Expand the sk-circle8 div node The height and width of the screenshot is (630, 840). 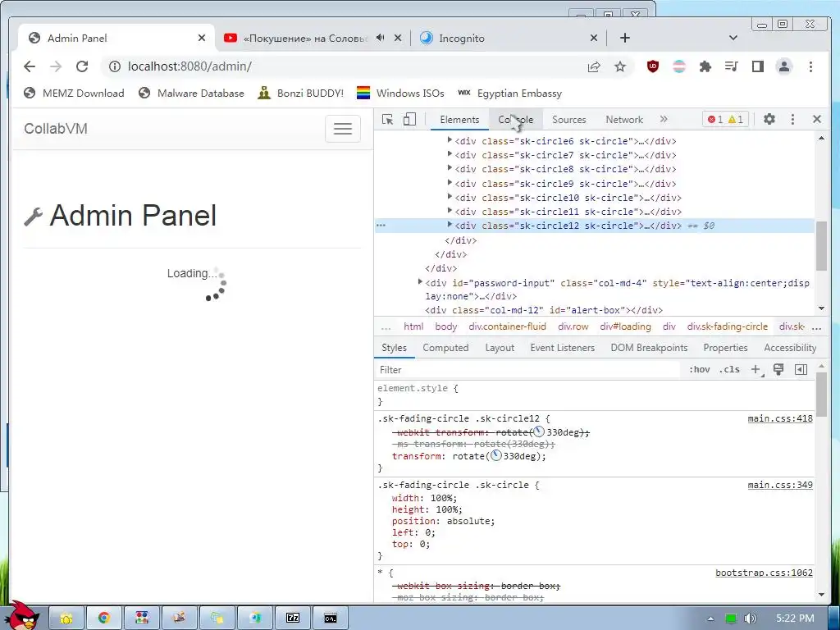[x=450, y=168]
